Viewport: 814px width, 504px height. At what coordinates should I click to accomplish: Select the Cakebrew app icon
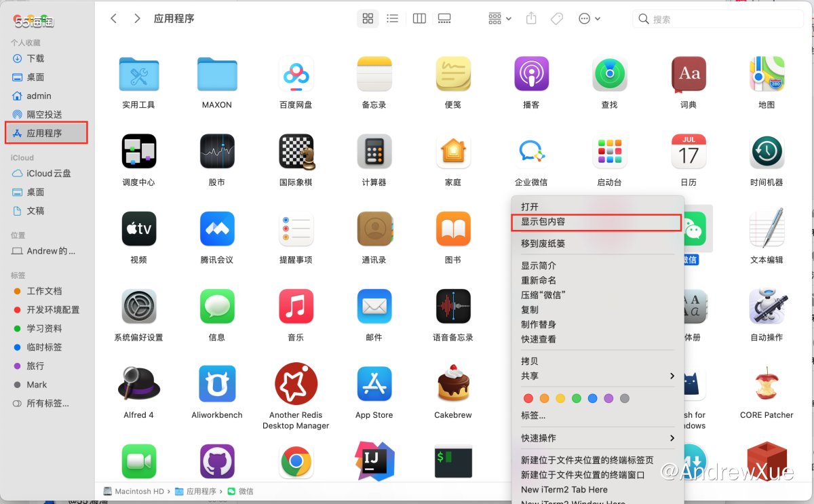point(453,383)
